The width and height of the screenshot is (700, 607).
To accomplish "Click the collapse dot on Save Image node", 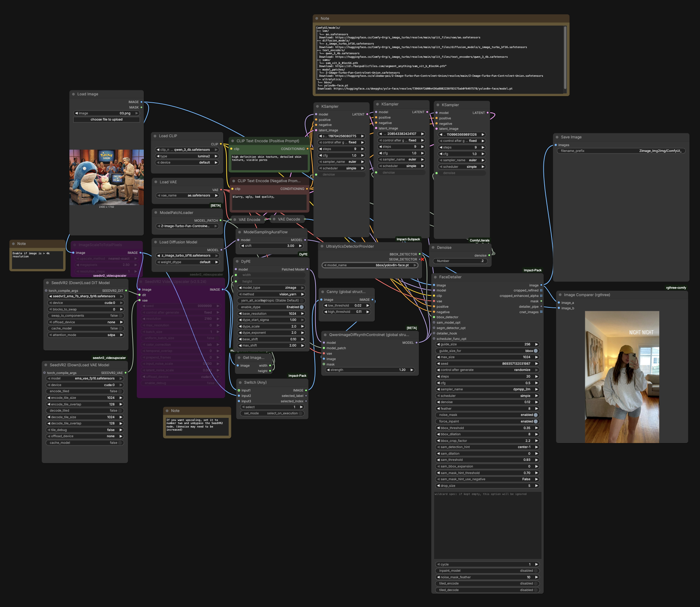I will point(557,137).
